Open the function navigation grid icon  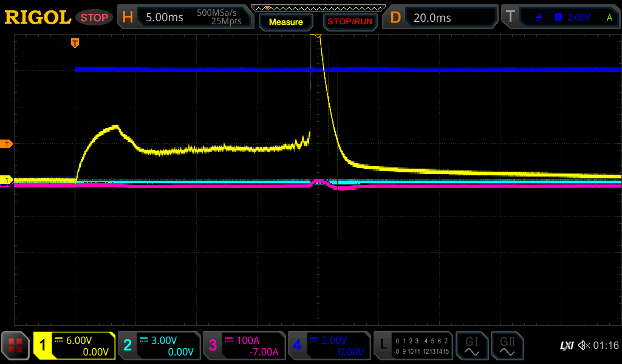15,346
